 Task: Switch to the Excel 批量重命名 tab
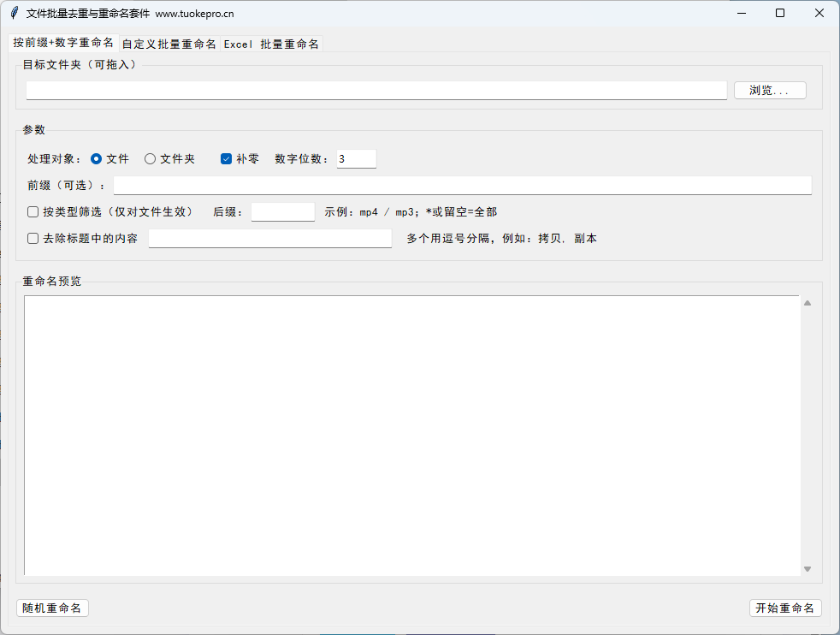pos(274,44)
